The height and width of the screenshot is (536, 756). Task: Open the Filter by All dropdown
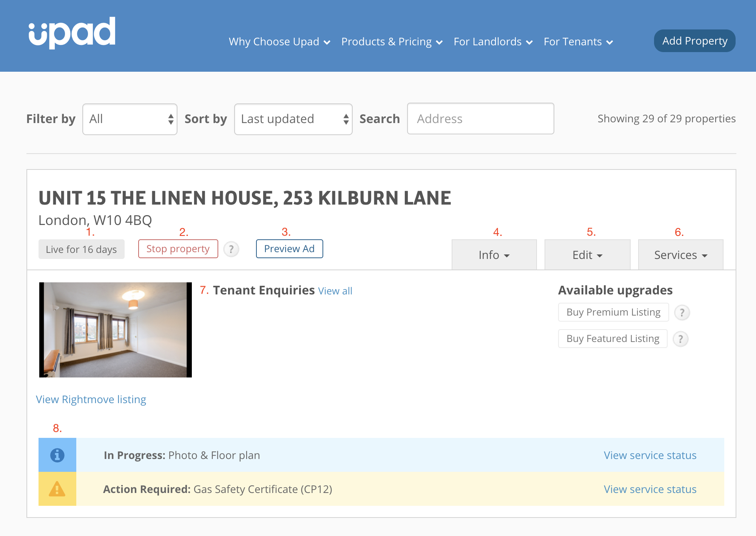pos(130,119)
